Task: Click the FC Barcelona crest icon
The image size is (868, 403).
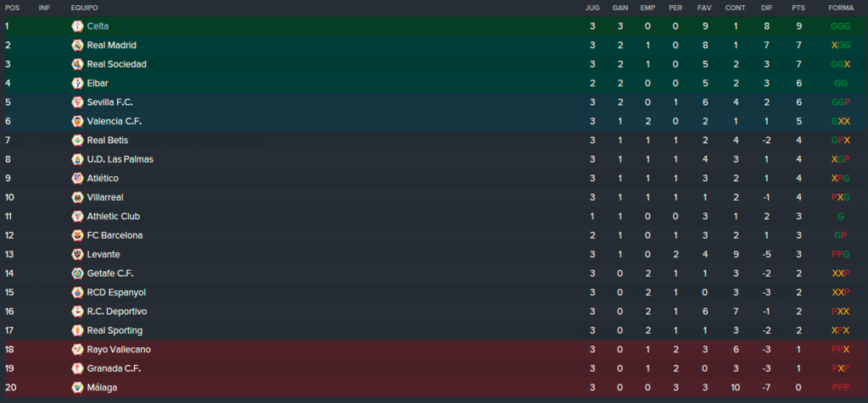Action: [x=77, y=235]
